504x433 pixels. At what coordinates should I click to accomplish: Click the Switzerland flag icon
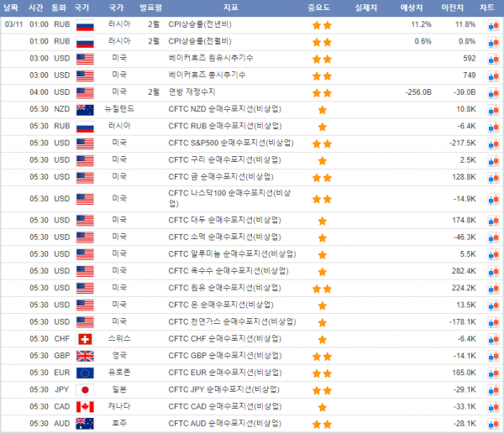pyautogui.click(x=85, y=338)
